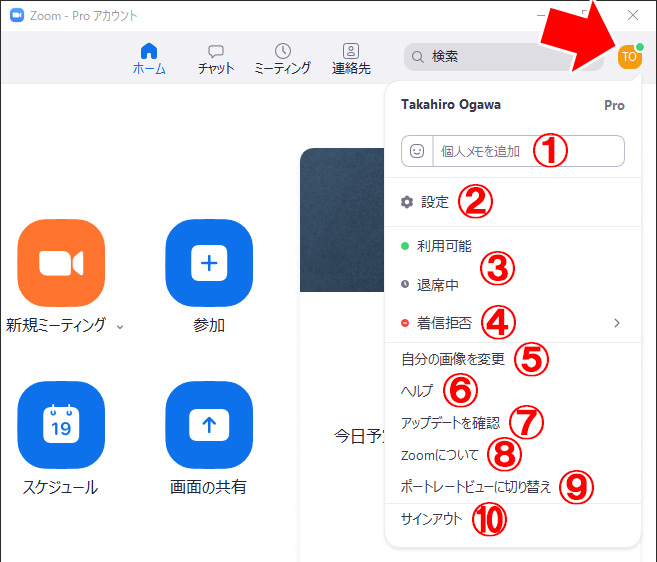Viewport: 657px width, 562px height.
Task: Go to the 連絡先 tab
Action: click(351, 59)
